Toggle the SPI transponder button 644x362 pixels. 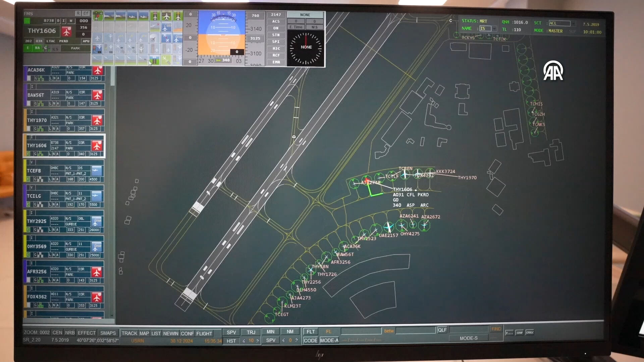coord(276,42)
